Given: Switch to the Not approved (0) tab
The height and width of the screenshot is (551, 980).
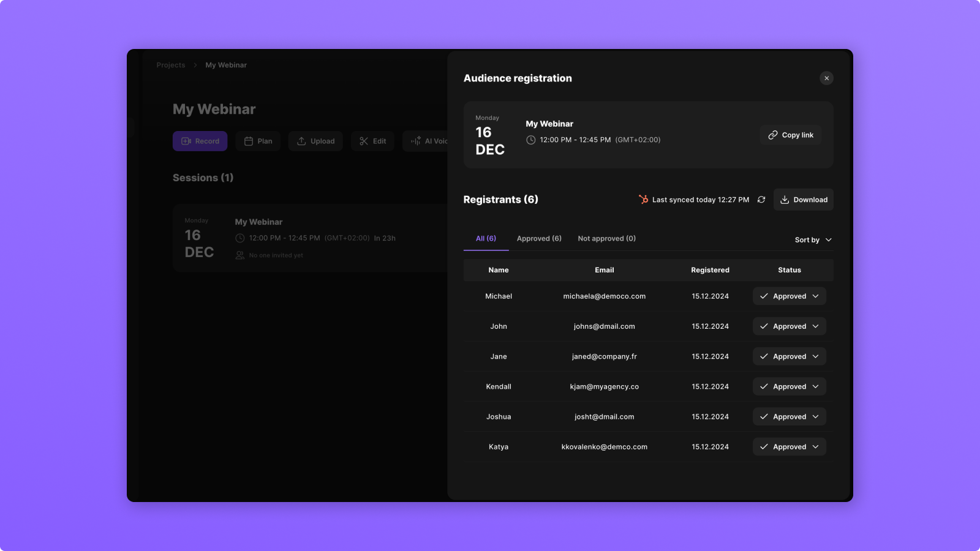Looking at the screenshot, I should tap(606, 239).
